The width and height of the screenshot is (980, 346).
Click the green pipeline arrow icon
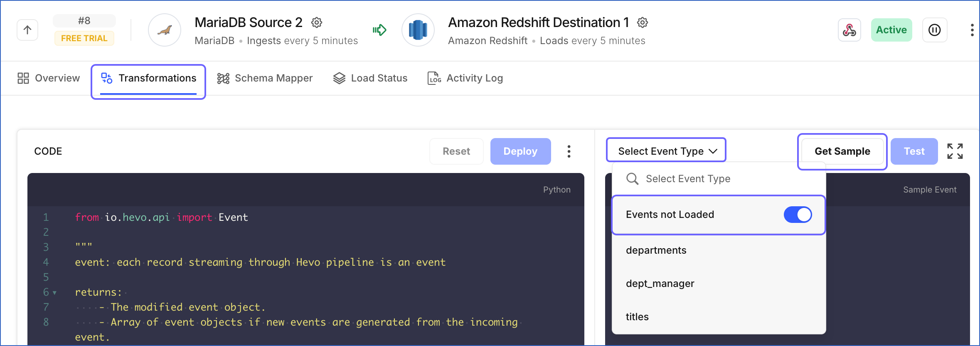[379, 30]
